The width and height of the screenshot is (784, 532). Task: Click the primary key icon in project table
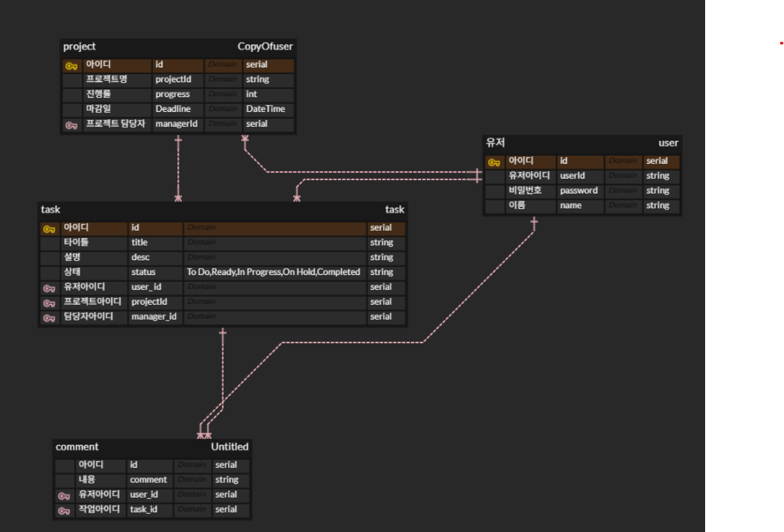pyautogui.click(x=71, y=66)
